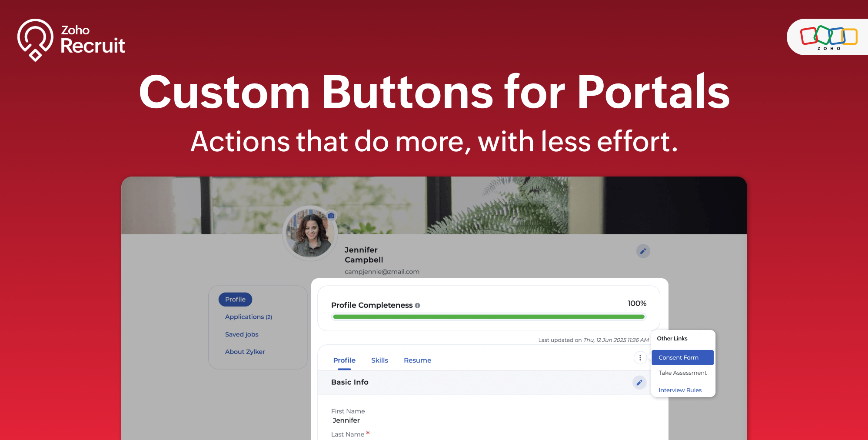Click the Other Links heading
868x440 pixels.
pyautogui.click(x=672, y=339)
